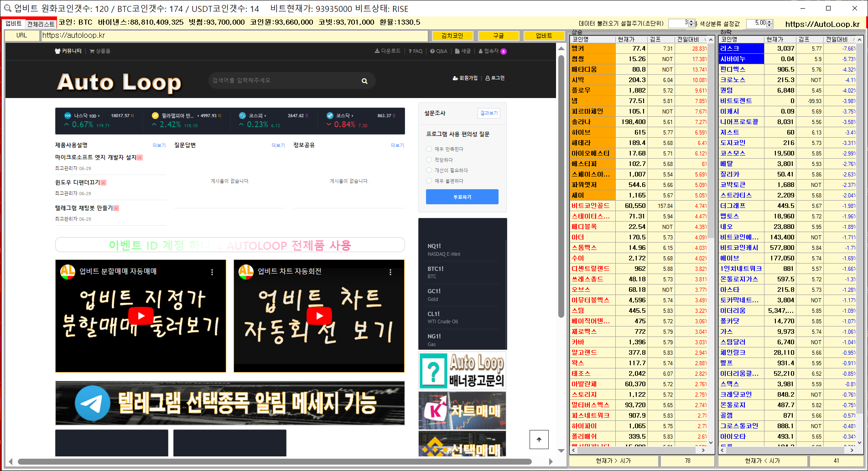
Task: Sort 상승 table by 김프 header
Action: coord(661,39)
